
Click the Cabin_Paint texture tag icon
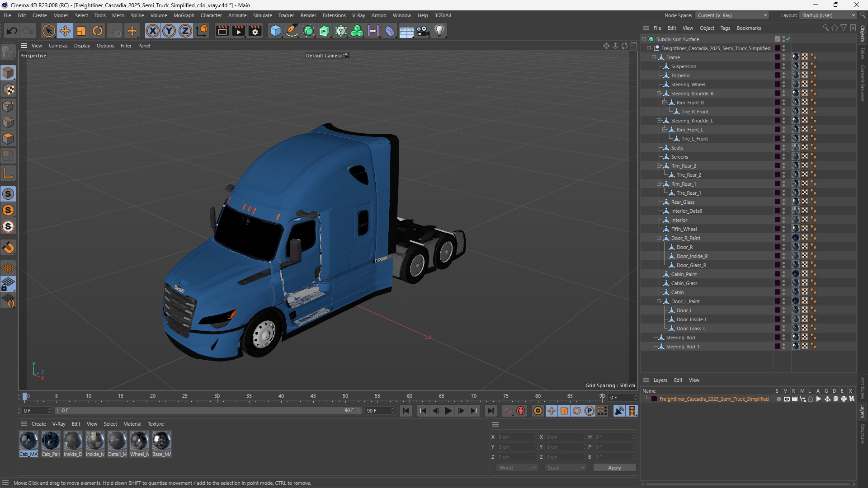pyautogui.click(x=795, y=274)
